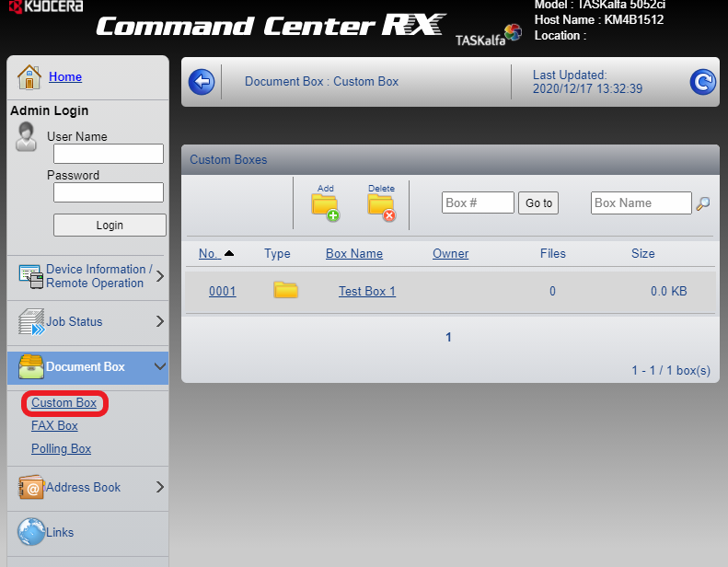Click the blue refresh icon
The height and width of the screenshot is (567, 728).
click(702, 82)
